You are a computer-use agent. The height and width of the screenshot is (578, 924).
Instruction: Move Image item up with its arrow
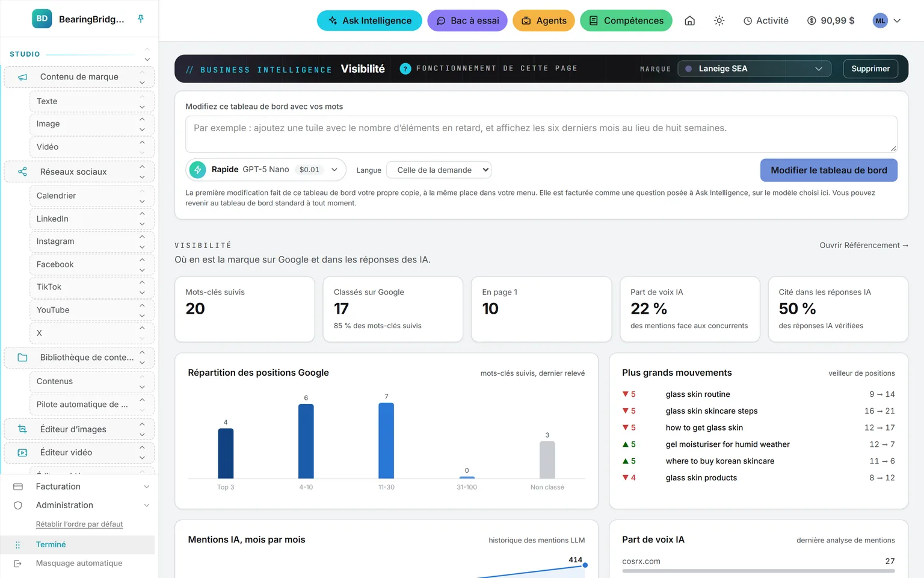click(142, 119)
